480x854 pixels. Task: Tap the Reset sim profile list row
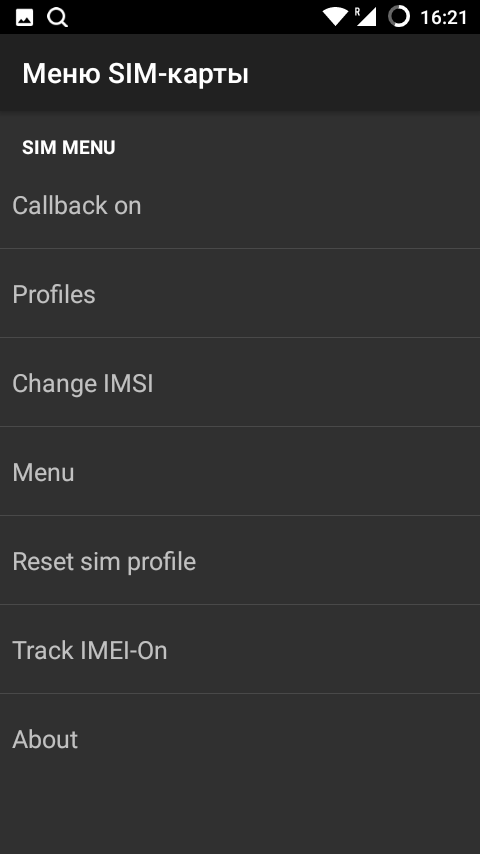(240, 560)
